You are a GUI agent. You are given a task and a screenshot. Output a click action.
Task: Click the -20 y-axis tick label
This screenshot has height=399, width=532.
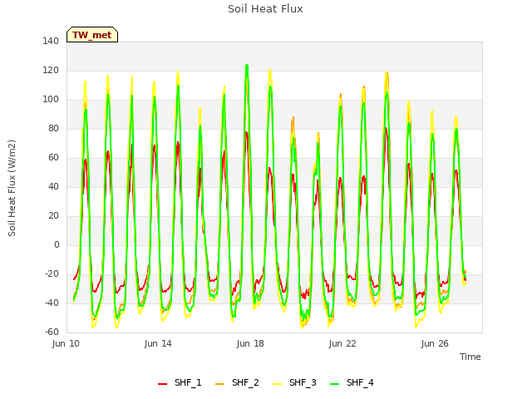(52, 274)
